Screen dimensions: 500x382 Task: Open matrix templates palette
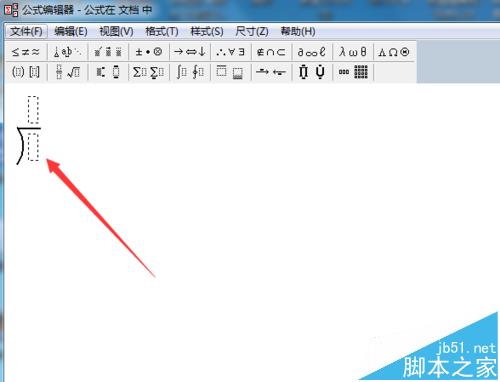[x=353, y=72]
